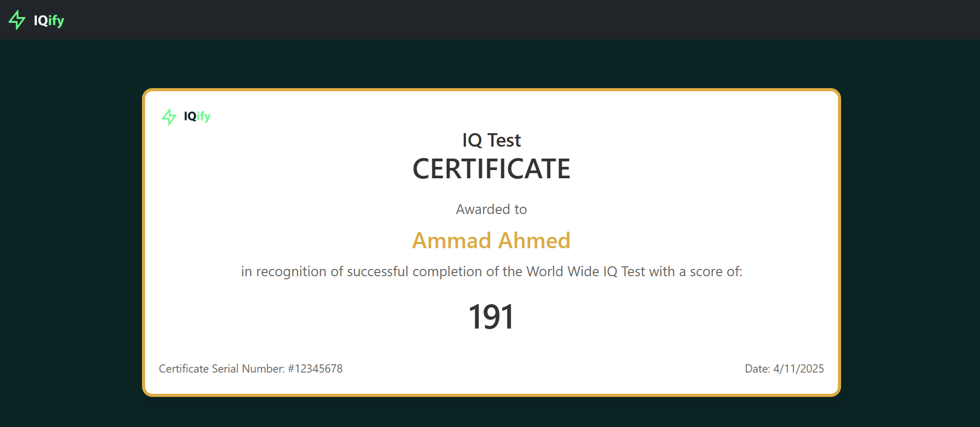This screenshot has height=427, width=980.
Task: Click the green lightning icon on certificate
Action: point(169,117)
